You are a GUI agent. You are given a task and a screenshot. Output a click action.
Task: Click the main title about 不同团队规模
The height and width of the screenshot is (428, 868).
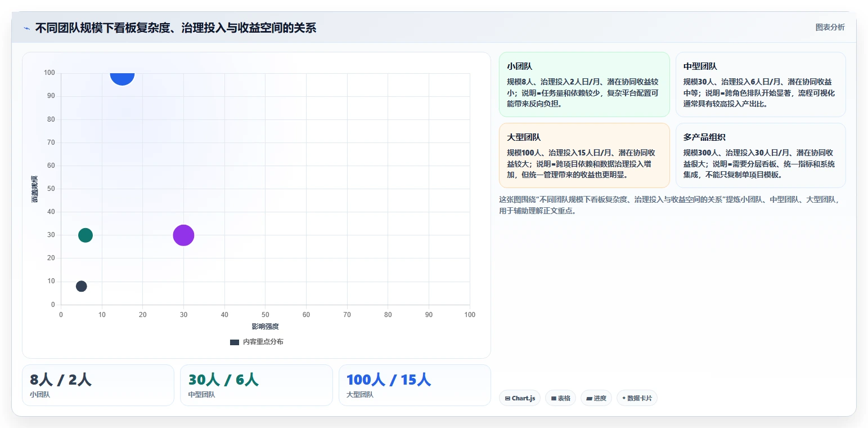tap(176, 28)
